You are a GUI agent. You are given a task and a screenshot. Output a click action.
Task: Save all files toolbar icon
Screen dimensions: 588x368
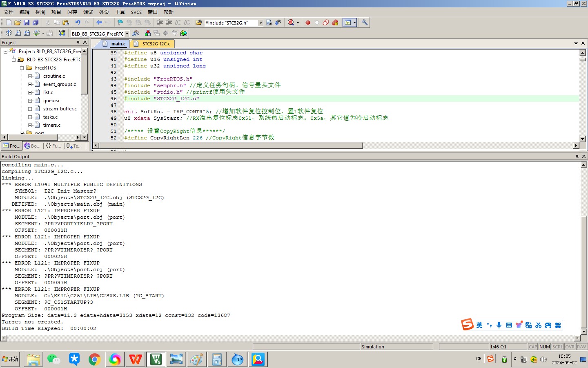coord(36,23)
